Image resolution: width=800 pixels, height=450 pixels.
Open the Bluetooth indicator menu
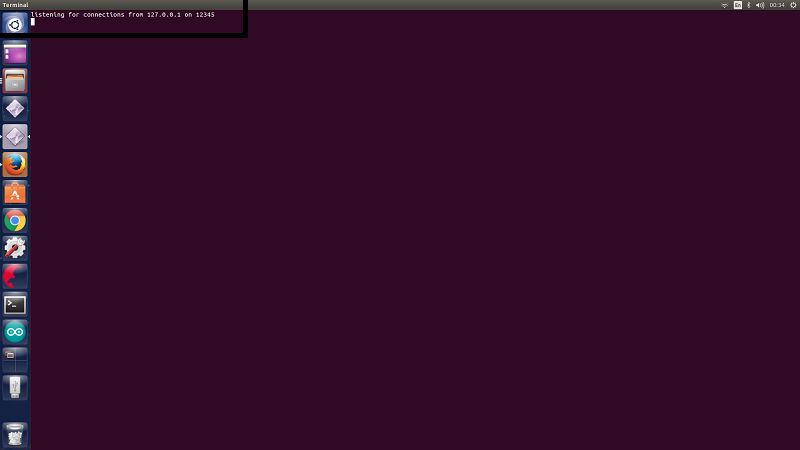point(749,5)
